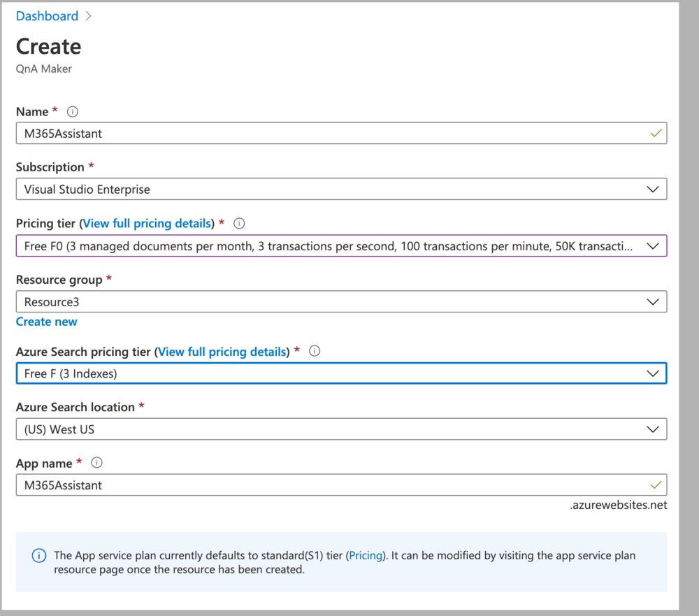The height and width of the screenshot is (616, 699).
Task: Go to the Dashboard breadcrumb
Action: [47, 16]
